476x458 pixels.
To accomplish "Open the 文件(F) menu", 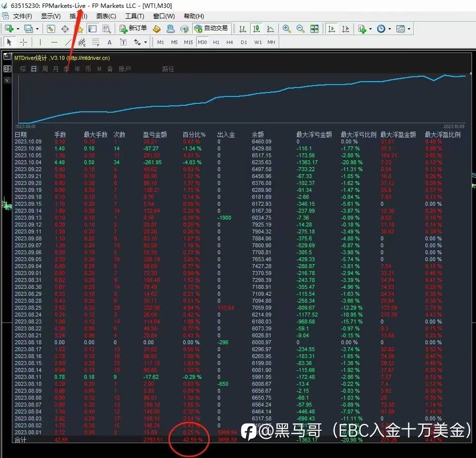I will pos(22,16).
